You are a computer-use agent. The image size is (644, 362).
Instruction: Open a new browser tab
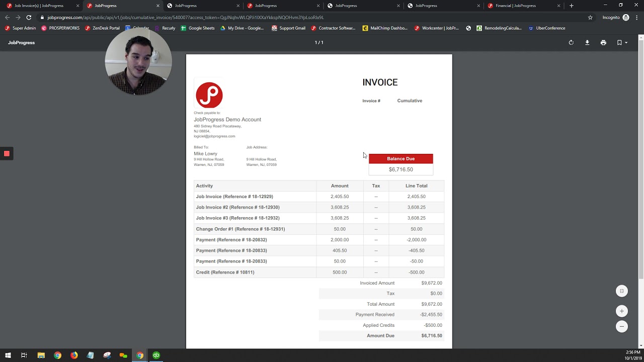point(571,6)
